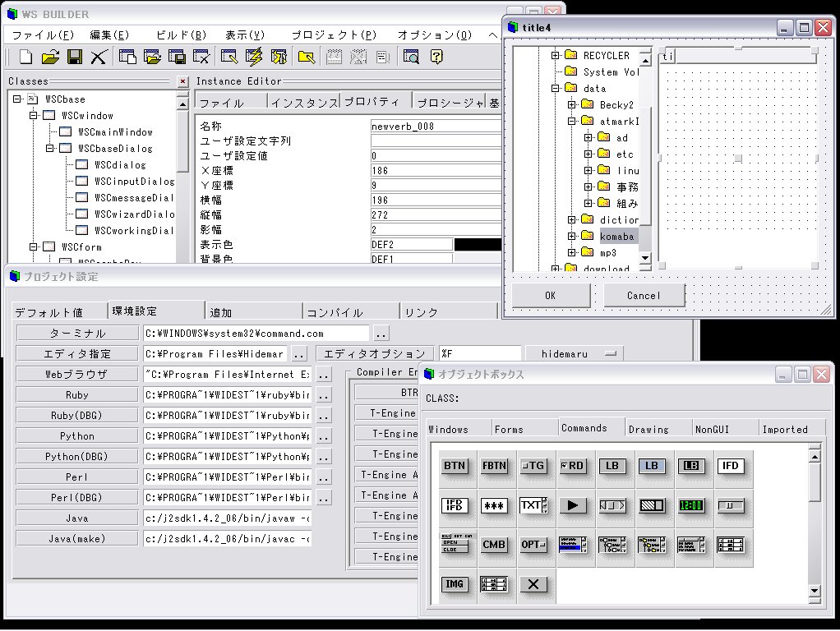Image resolution: width=840 pixels, height=631 pixels.
Task: Save using the floppy disk toolbar icon
Action: point(74,57)
